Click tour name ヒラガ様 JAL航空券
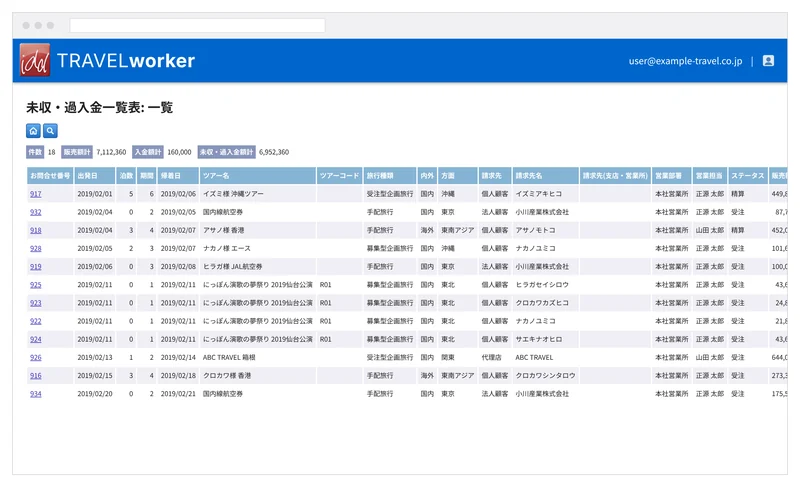This screenshot has width=800, height=487. [x=233, y=267]
